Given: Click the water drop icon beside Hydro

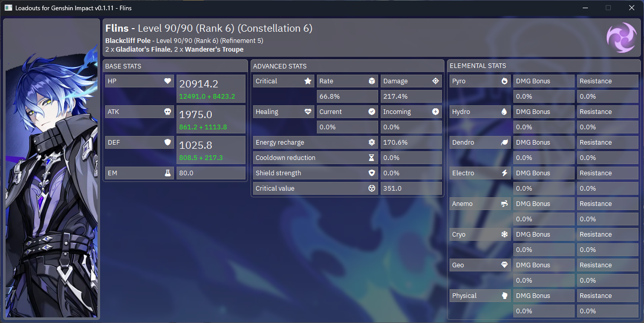Looking at the screenshot, I should pyautogui.click(x=505, y=112).
